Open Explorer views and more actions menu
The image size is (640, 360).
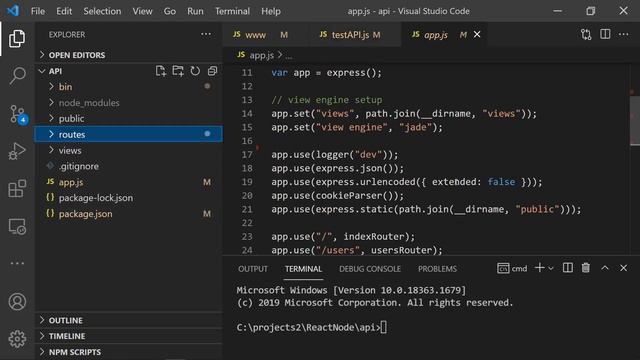click(x=206, y=34)
